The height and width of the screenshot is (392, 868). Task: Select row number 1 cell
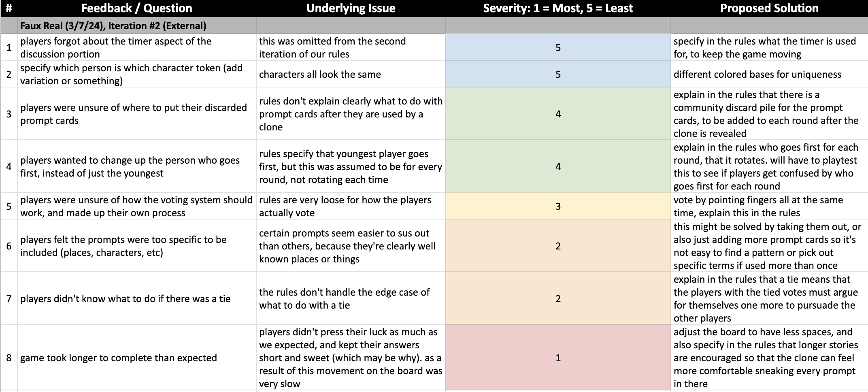(9, 47)
